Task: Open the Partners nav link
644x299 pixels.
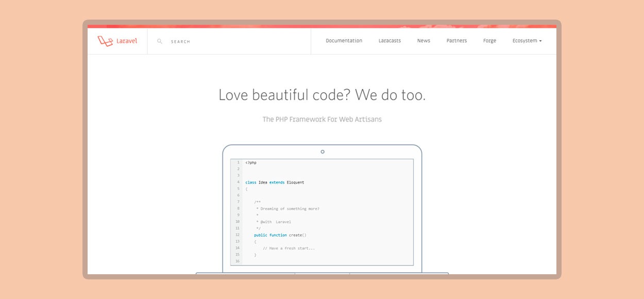Action: (456, 41)
